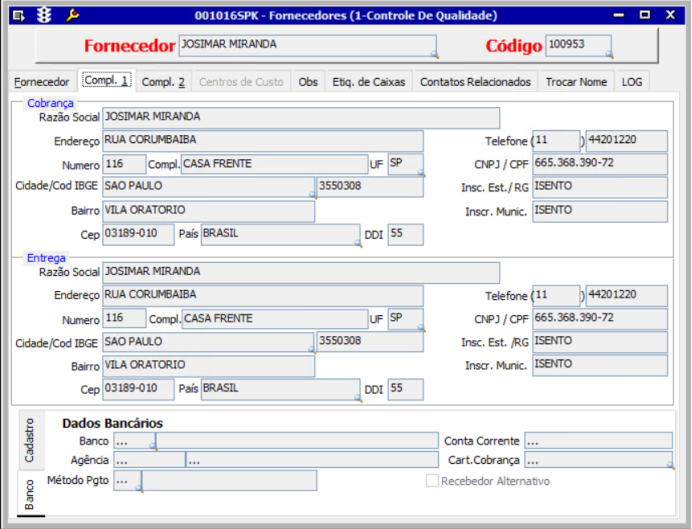This screenshot has height=529, width=692.
Task: Click Entrega Insc. Est. /RG field
Action: (600, 342)
